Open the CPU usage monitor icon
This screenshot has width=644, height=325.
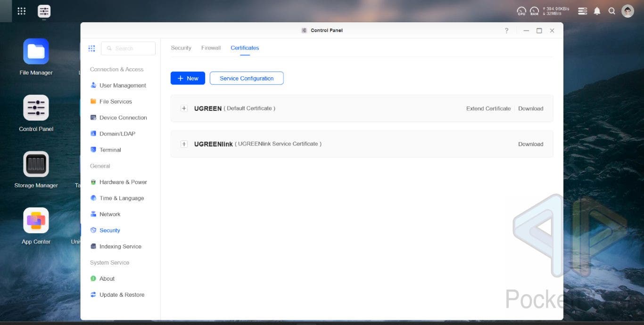coord(521,11)
